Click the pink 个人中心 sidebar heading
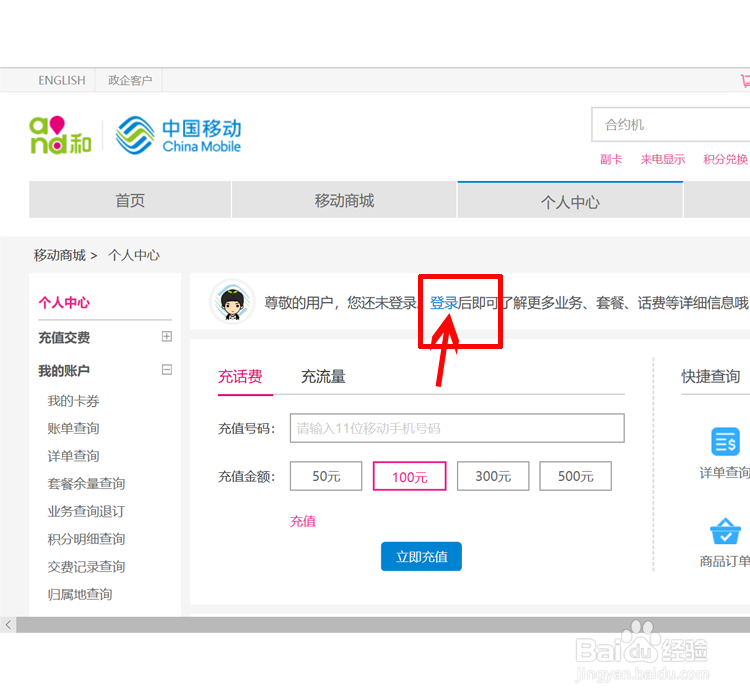750x700 pixels. point(64,302)
